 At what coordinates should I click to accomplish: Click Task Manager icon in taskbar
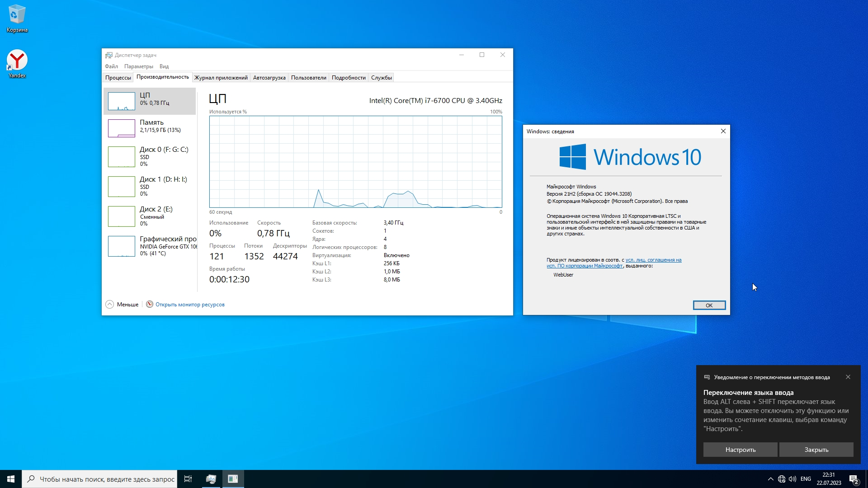[211, 479]
